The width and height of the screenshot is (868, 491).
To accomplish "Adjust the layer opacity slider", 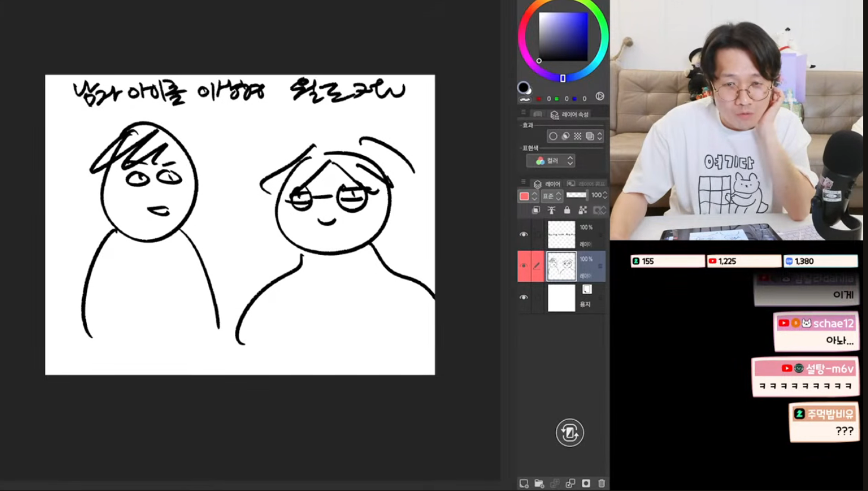I will [576, 195].
